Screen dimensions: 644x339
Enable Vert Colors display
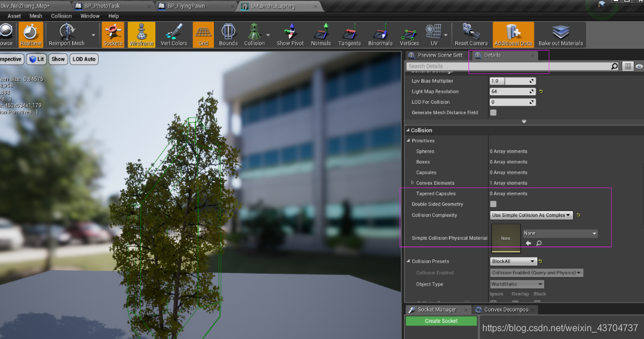point(174,35)
